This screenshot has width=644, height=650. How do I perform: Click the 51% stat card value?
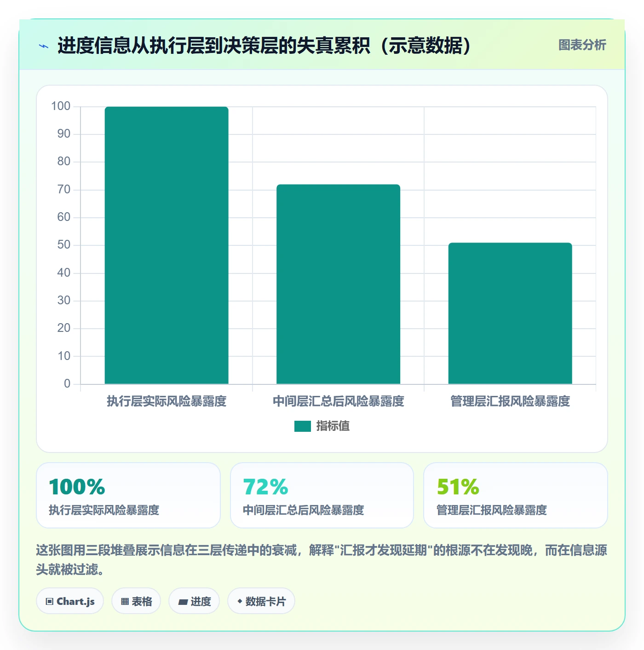(x=458, y=487)
